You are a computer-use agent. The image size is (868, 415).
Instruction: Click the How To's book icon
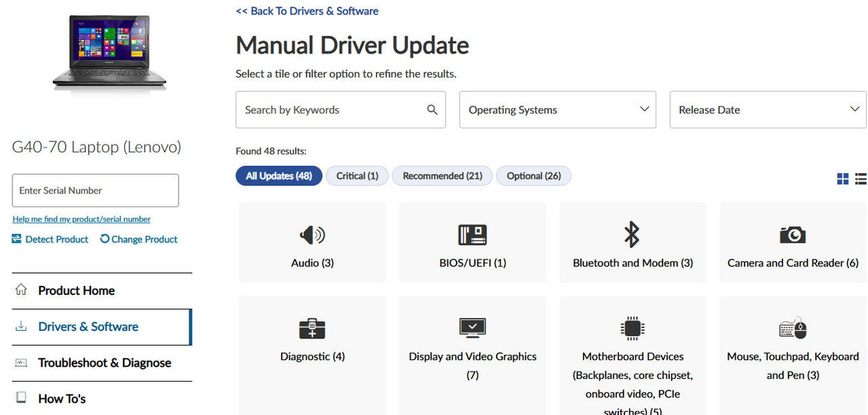click(21, 398)
